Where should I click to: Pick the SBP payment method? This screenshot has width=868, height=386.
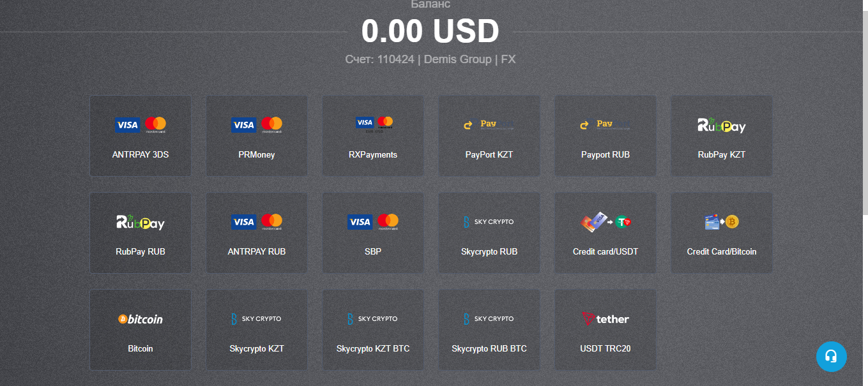(373, 233)
